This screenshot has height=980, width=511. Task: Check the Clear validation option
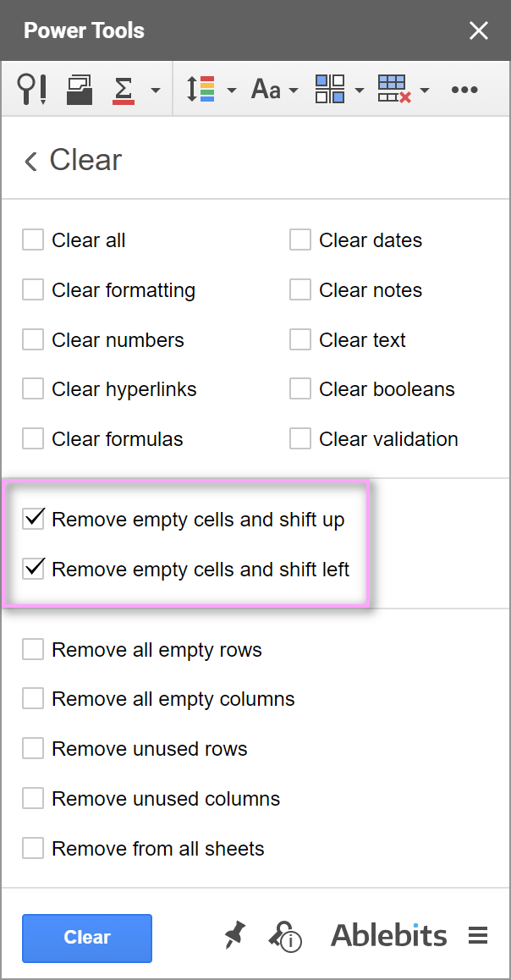coord(300,438)
